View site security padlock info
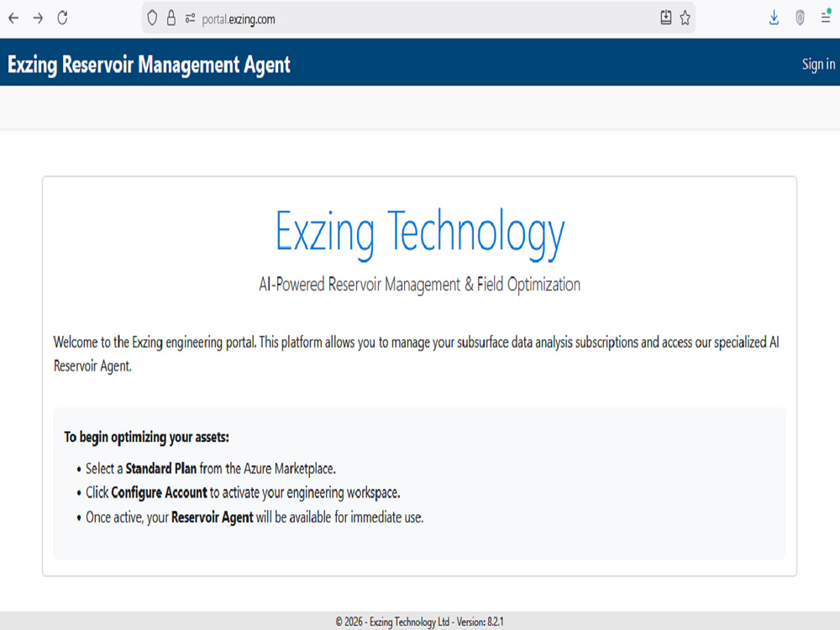 [171, 18]
